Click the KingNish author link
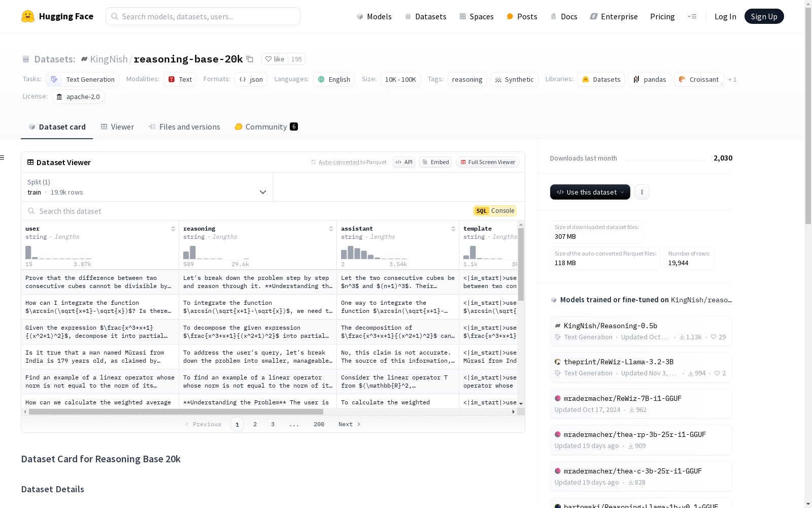Viewport: 812px width, 508px height. click(x=109, y=59)
